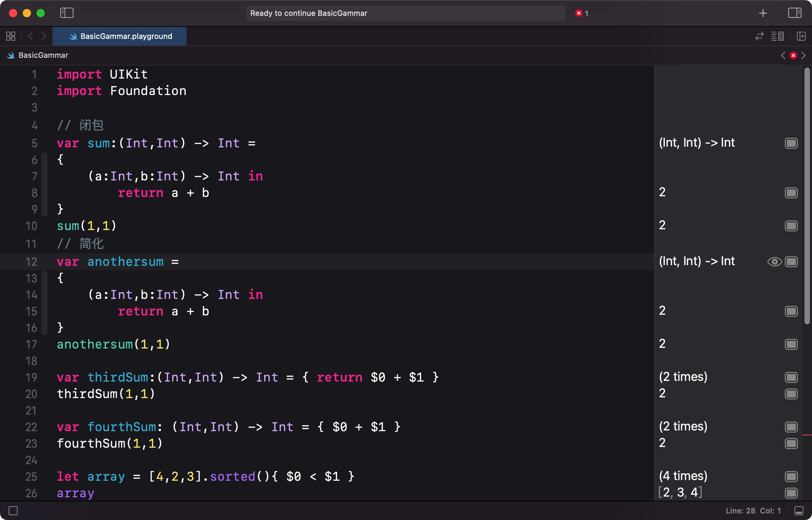Go forward in editor history
Screen dimensions: 812x520
pyautogui.click(x=44, y=36)
